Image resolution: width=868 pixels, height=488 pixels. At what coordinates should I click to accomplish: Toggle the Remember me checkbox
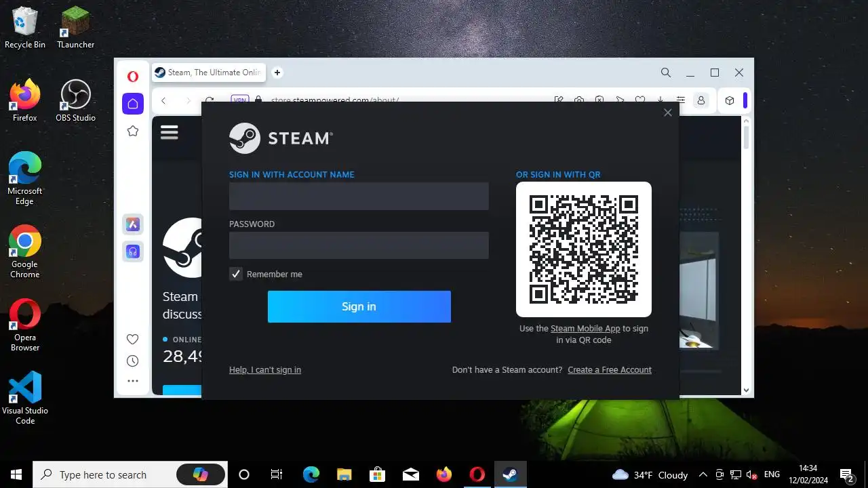pyautogui.click(x=236, y=274)
